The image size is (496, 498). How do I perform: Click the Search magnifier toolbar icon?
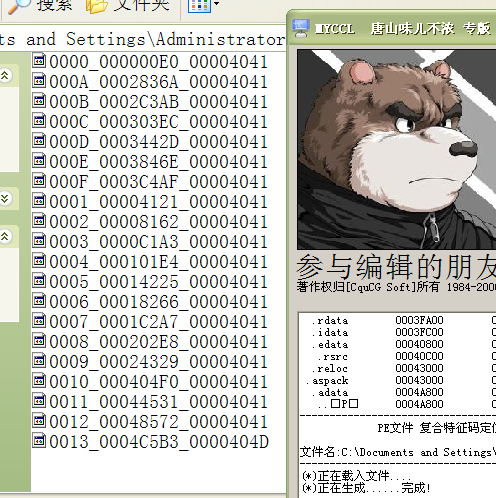click(x=18, y=6)
